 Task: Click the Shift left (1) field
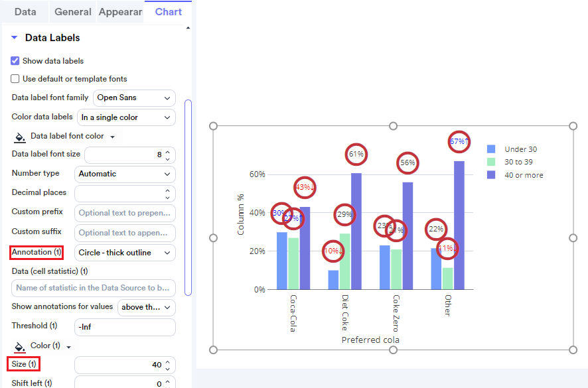[x=125, y=383]
